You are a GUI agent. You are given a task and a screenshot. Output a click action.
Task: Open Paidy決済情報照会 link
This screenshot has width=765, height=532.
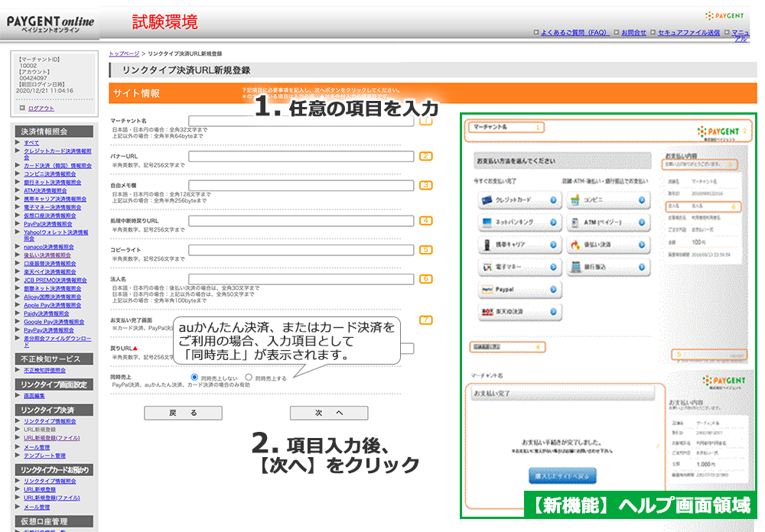tap(47, 313)
